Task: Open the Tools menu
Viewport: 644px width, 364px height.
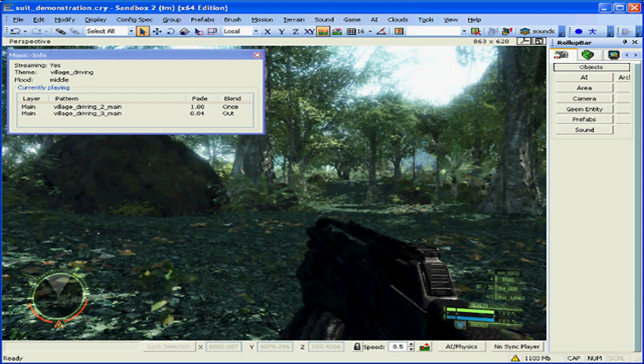Action: [x=426, y=20]
